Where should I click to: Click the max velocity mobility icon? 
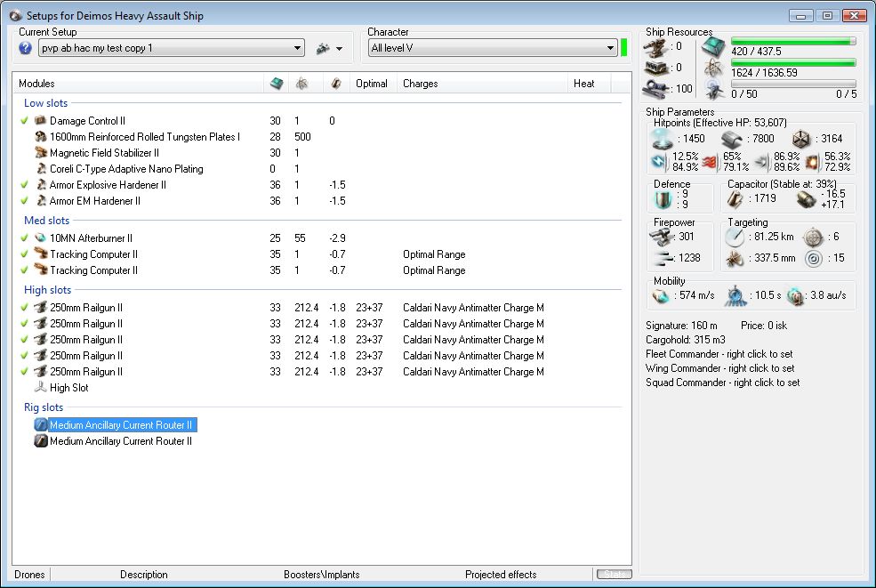(661, 295)
